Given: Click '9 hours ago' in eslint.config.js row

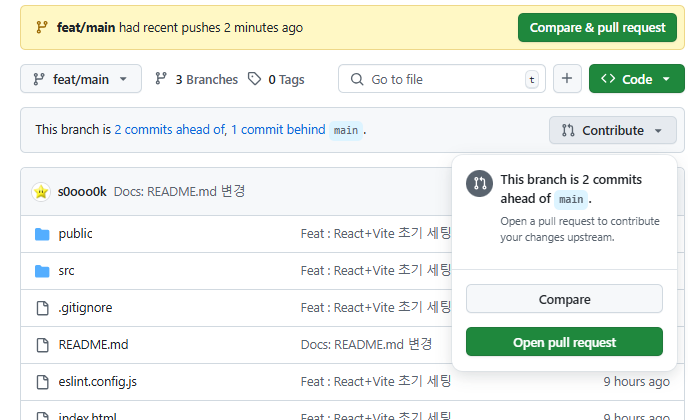Looking at the screenshot, I should (x=636, y=382).
